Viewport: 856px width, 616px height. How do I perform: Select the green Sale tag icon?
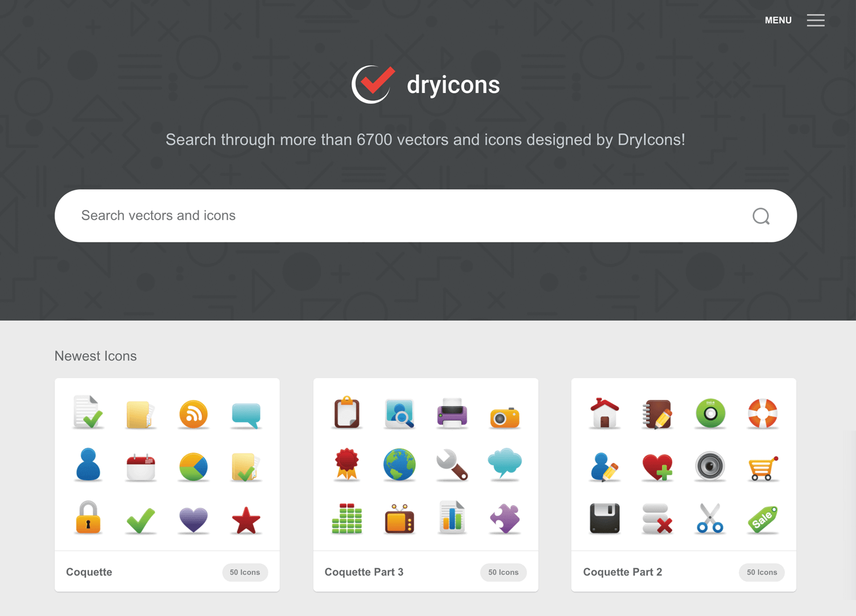(762, 519)
